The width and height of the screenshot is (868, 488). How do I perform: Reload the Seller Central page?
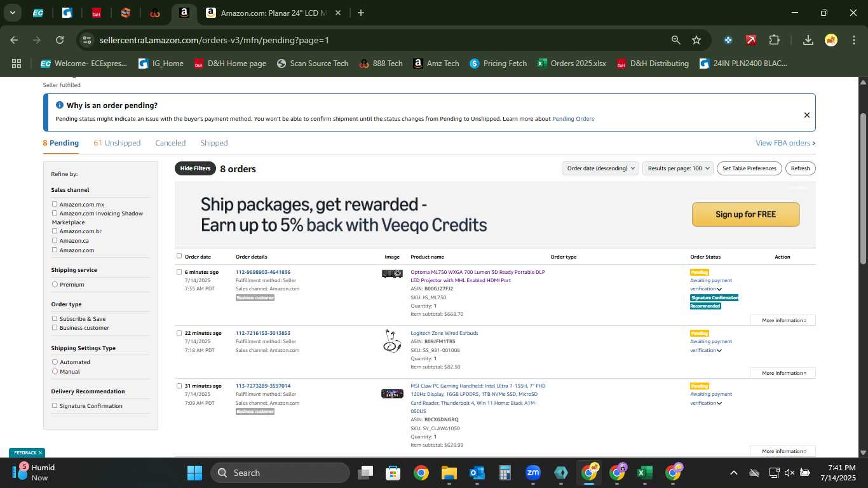coord(60,40)
